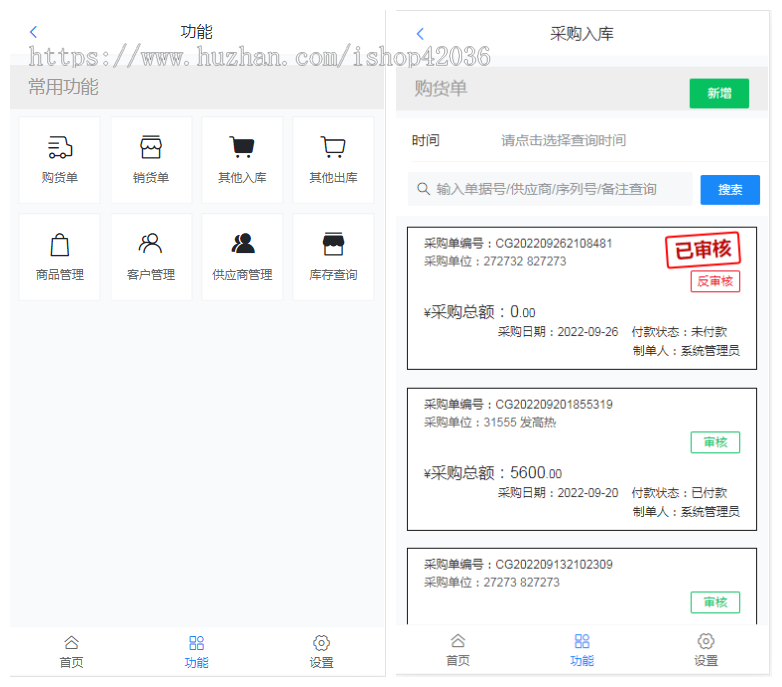The image size is (782, 687).
Task: Click the 供应商管理 label
Action: (242, 275)
